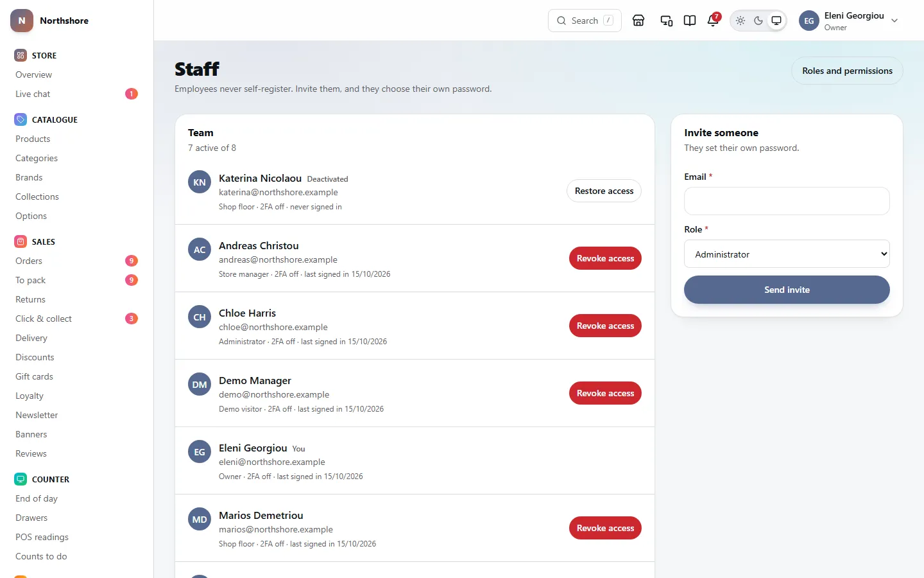924x578 pixels.
Task: Revoke access for Demo Manager
Action: [605, 393]
